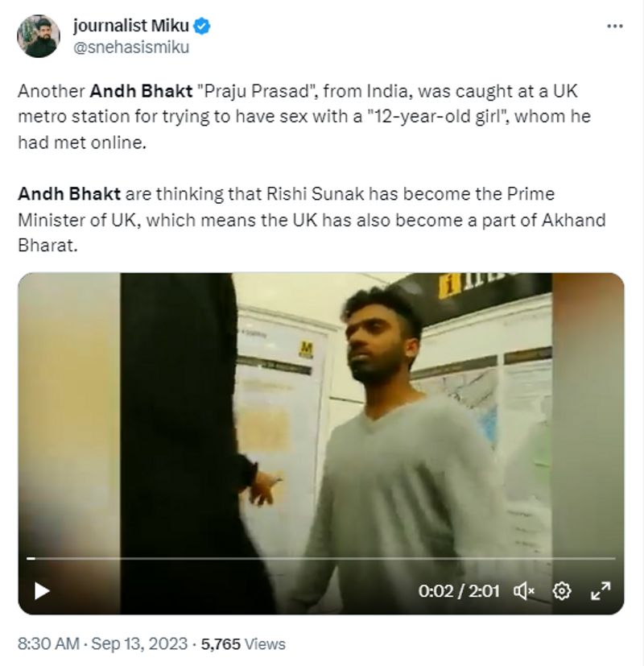Screen dimensions: 644x666
Task: Expand the video to fullscreen
Action: pyautogui.click(x=601, y=591)
